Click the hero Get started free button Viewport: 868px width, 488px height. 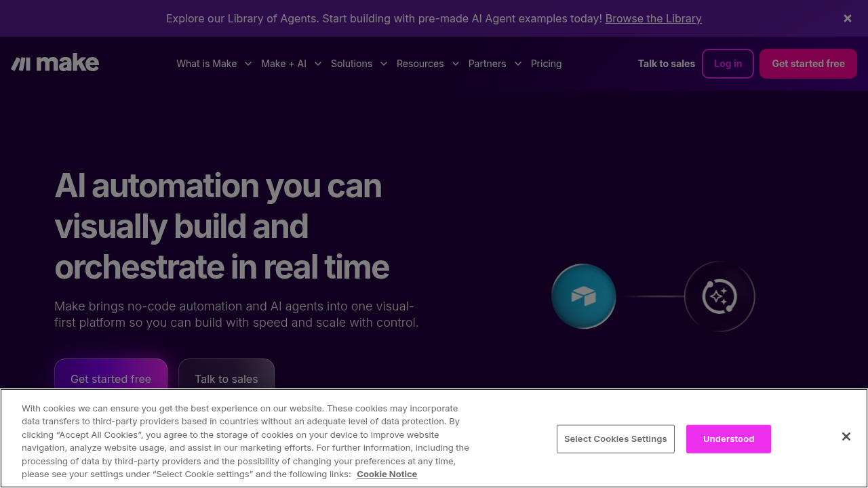point(111,379)
